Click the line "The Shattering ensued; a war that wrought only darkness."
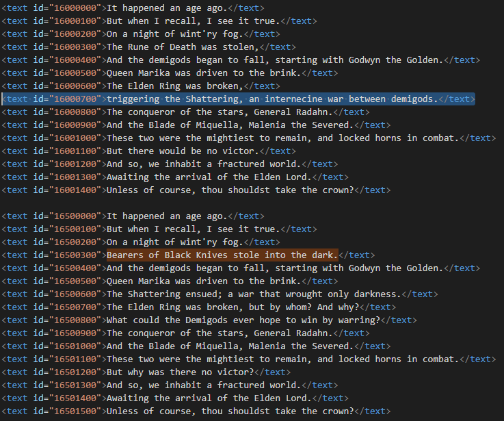The width and height of the screenshot is (504, 421). click(220, 294)
